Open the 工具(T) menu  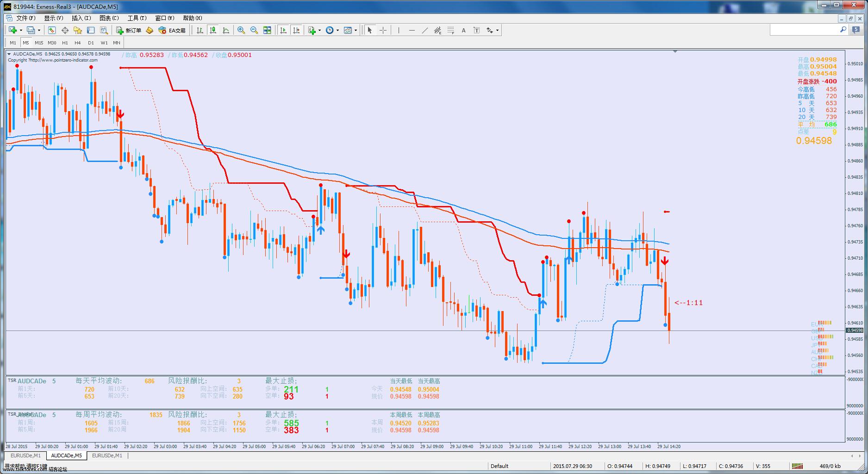[137, 18]
